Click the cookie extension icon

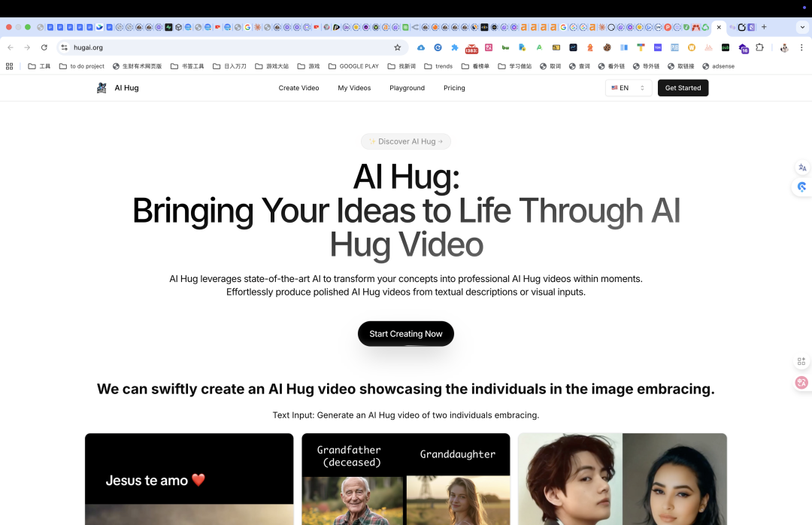tap(607, 47)
